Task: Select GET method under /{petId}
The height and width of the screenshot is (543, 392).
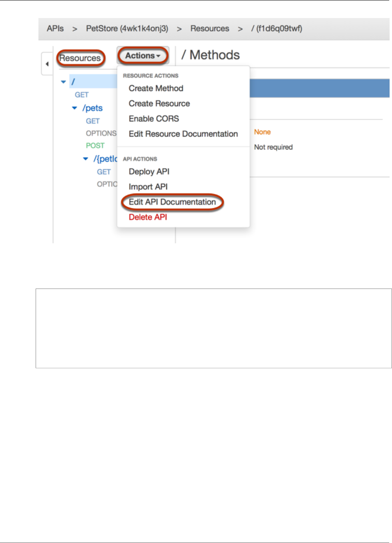Action: click(x=104, y=172)
